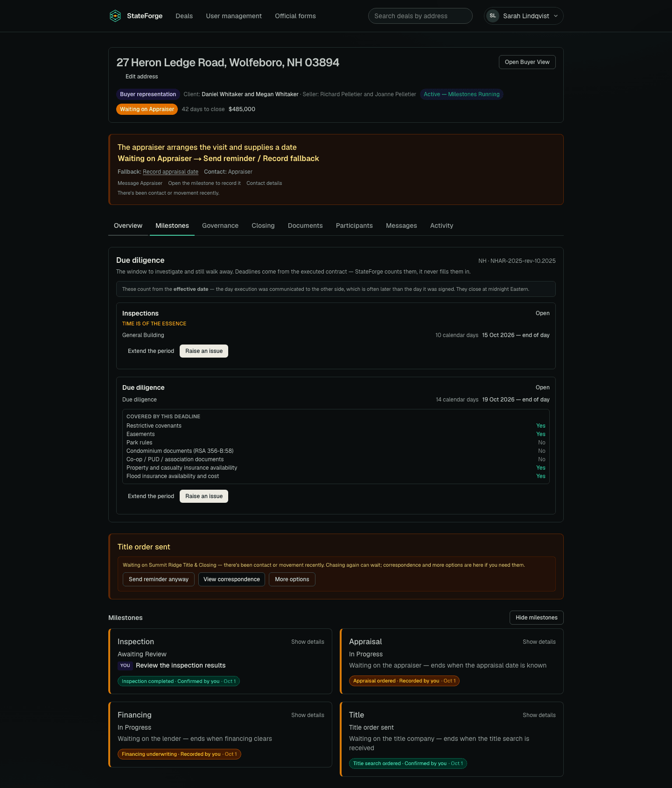Open View correspondence
The width and height of the screenshot is (672, 788).
231,579
